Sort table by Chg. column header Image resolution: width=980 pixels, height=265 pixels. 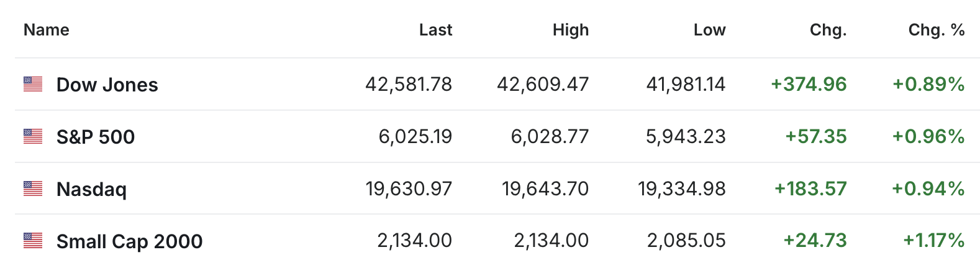tap(828, 30)
